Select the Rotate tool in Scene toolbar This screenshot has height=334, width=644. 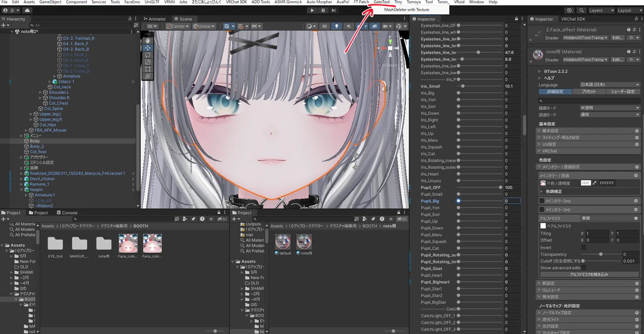[148, 55]
